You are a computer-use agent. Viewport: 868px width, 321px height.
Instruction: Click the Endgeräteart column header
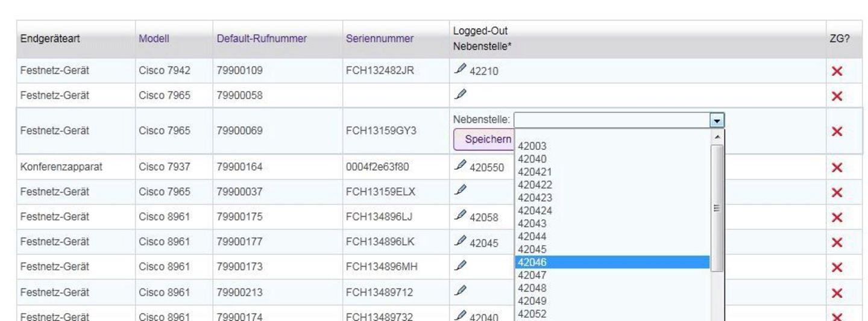tap(50, 39)
